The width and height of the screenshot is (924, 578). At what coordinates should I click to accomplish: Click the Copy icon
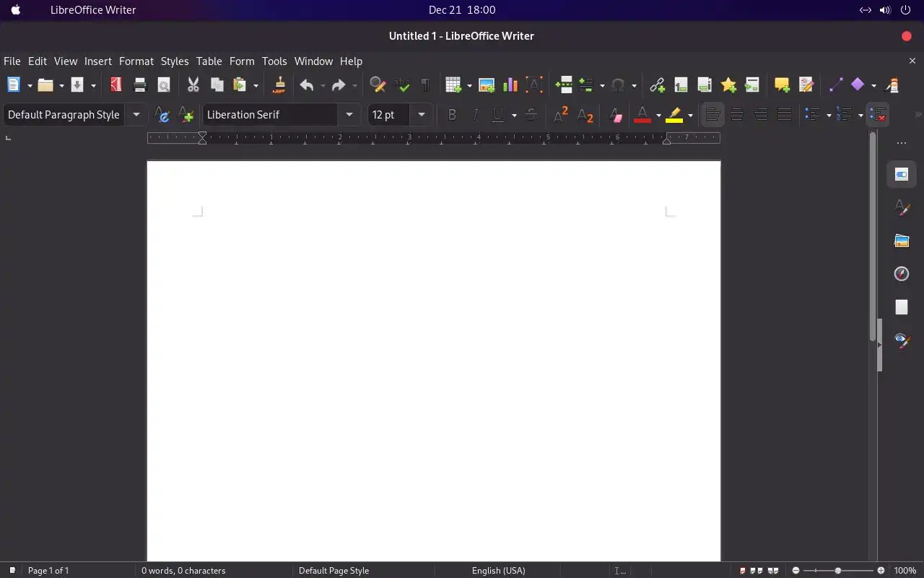click(217, 85)
